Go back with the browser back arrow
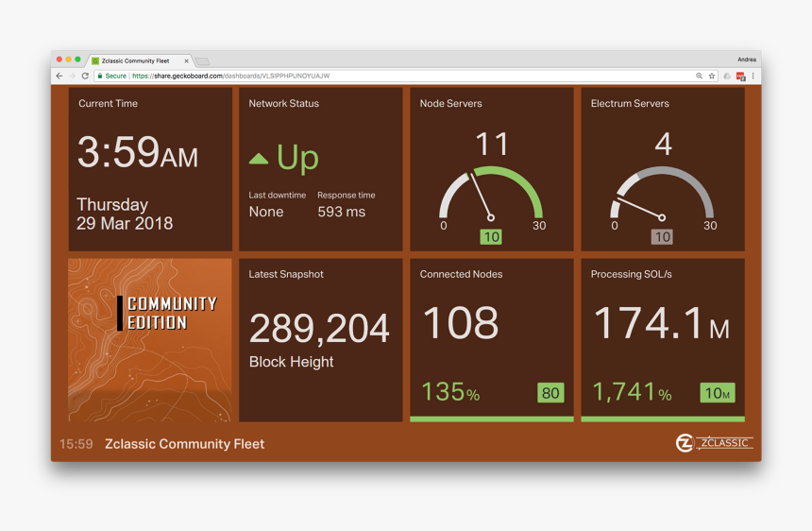This screenshot has height=531, width=812. (x=59, y=76)
